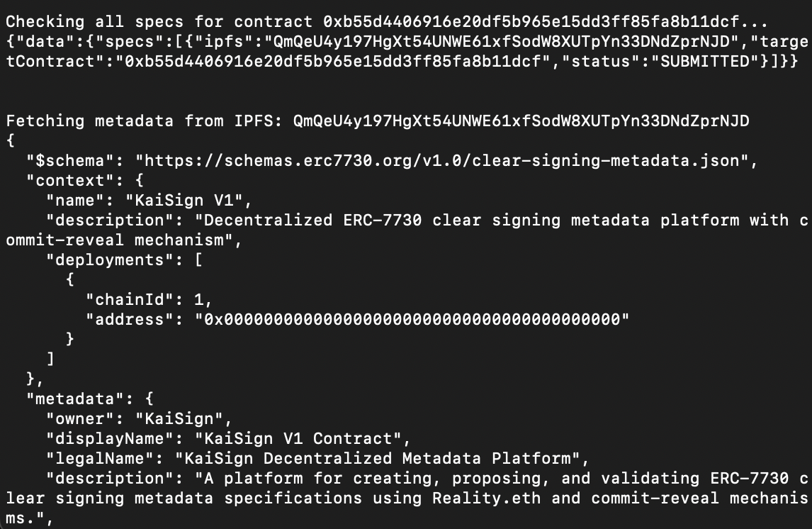Click the "legalName" key
This screenshot has height=529, width=812.
(99, 459)
